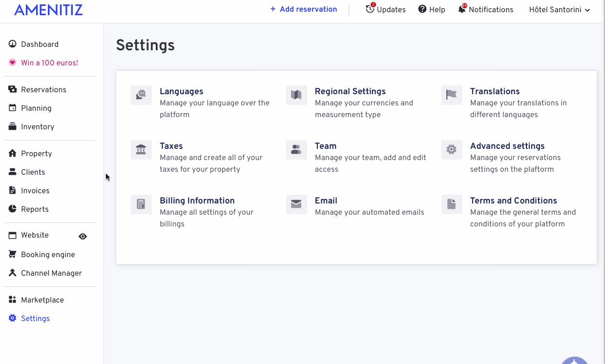
Task: Open the Hôtel Santorini account dropdown
Action: [560, 10]
